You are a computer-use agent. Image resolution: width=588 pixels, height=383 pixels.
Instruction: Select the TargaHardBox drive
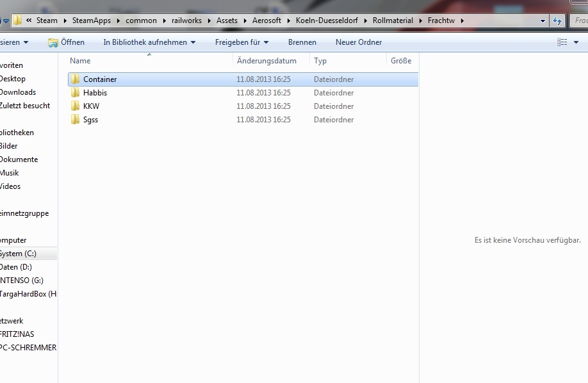click(x=28, y=294)
